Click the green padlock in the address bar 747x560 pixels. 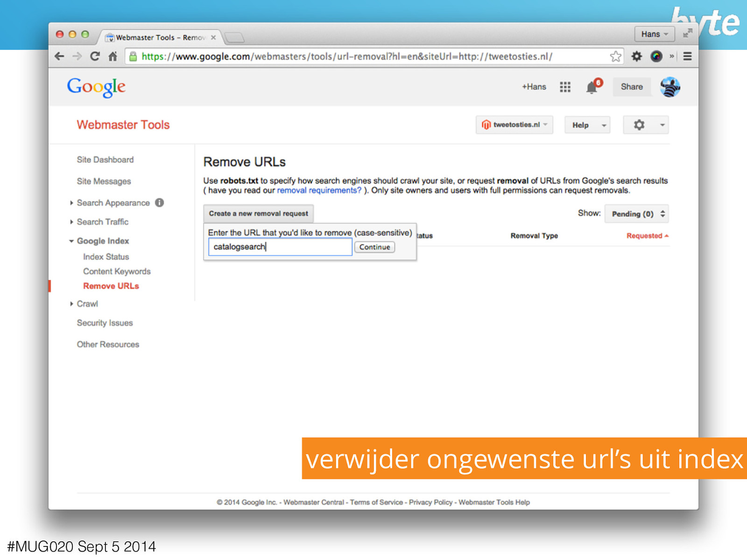coord(133,56)
